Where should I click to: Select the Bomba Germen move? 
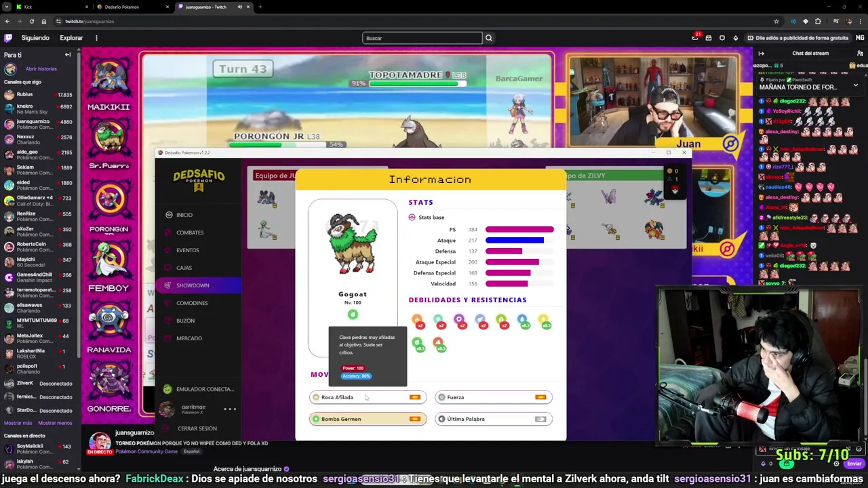coord(368,419)
